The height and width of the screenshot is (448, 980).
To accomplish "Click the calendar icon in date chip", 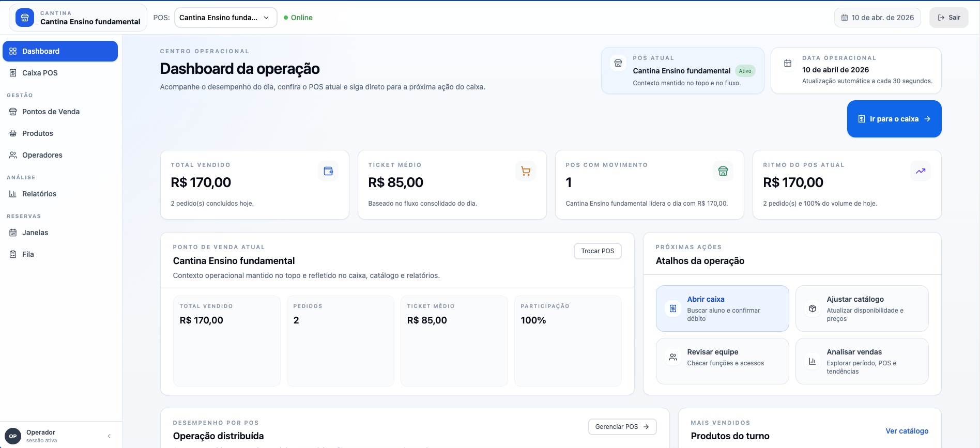I will coord(845,18).
